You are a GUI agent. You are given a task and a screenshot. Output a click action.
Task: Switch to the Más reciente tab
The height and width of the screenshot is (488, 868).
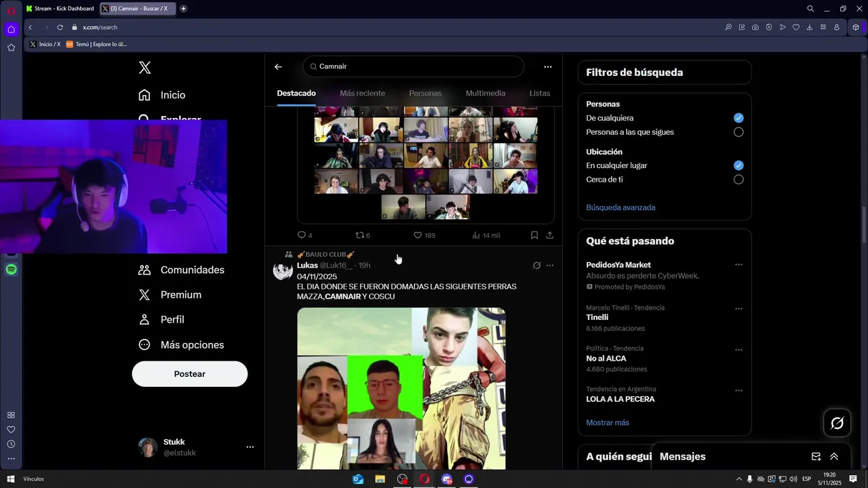[x=362, y=93]
